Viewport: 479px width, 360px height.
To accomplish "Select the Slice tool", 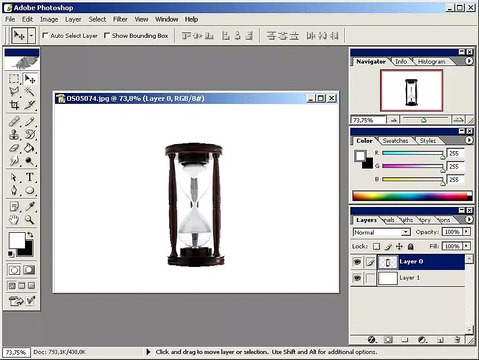I will [30, 105].
